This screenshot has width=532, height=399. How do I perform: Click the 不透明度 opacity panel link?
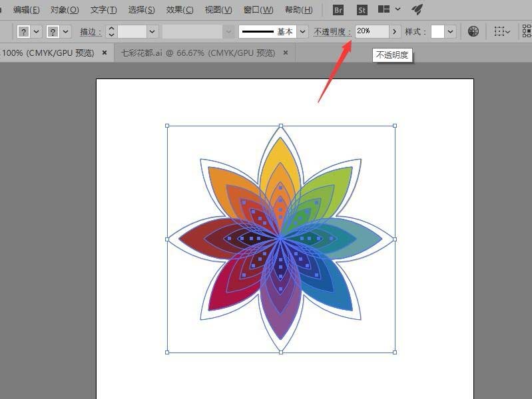tap(332, 31)
